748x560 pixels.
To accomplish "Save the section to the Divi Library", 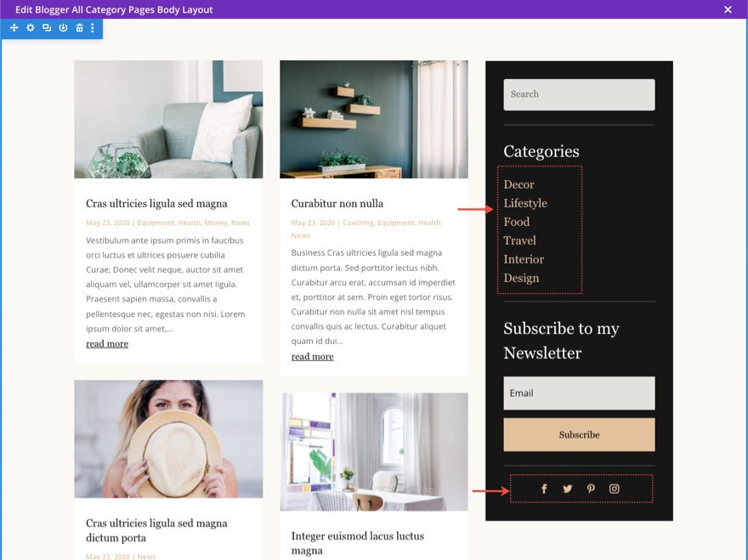I will click(62, 27).
